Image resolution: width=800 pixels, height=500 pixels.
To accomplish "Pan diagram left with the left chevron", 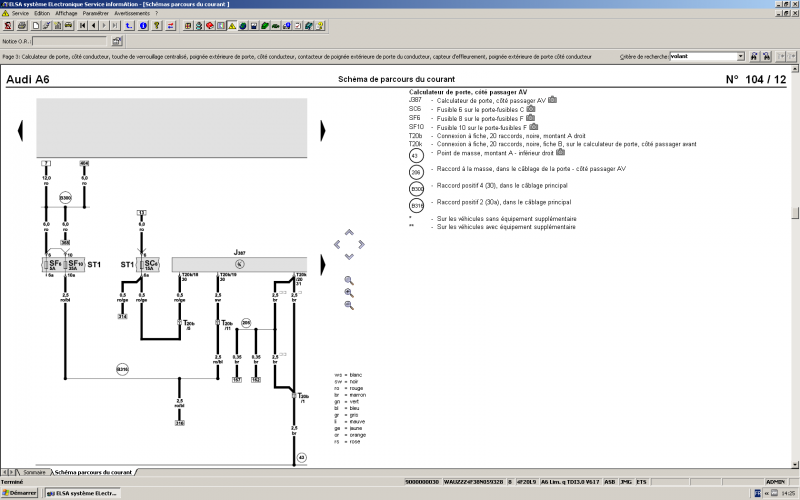I will coord(337,244).
